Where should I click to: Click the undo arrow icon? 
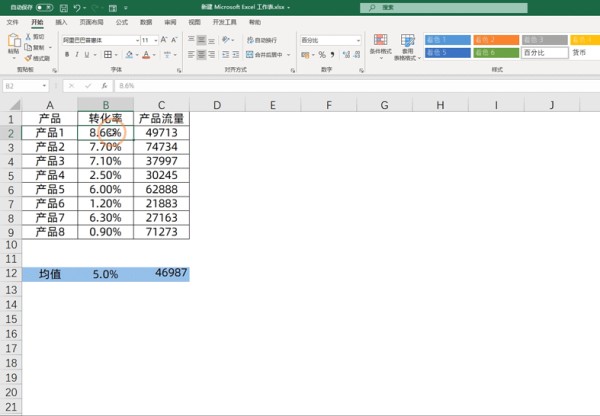(x=77, y=8)
